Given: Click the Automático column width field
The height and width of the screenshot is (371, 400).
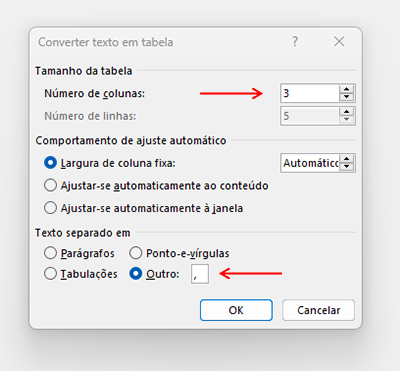Looking at the screenshot, I should click(x=310, y=163).
